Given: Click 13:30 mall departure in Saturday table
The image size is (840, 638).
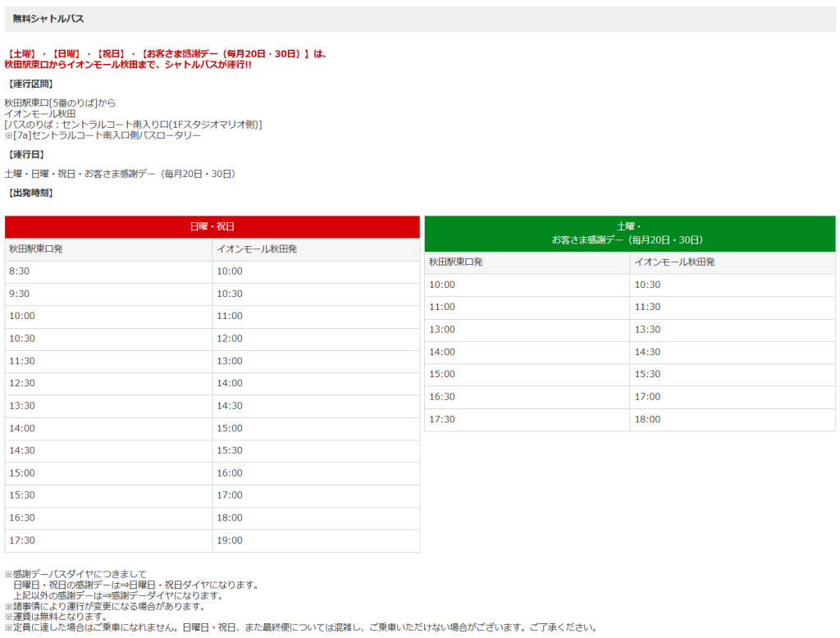Looking at the screenshot, I should point(648,330).
